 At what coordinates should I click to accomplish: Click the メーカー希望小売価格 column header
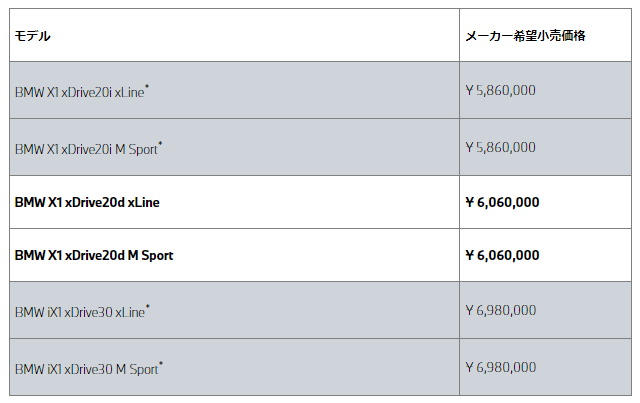click(525, 36)
